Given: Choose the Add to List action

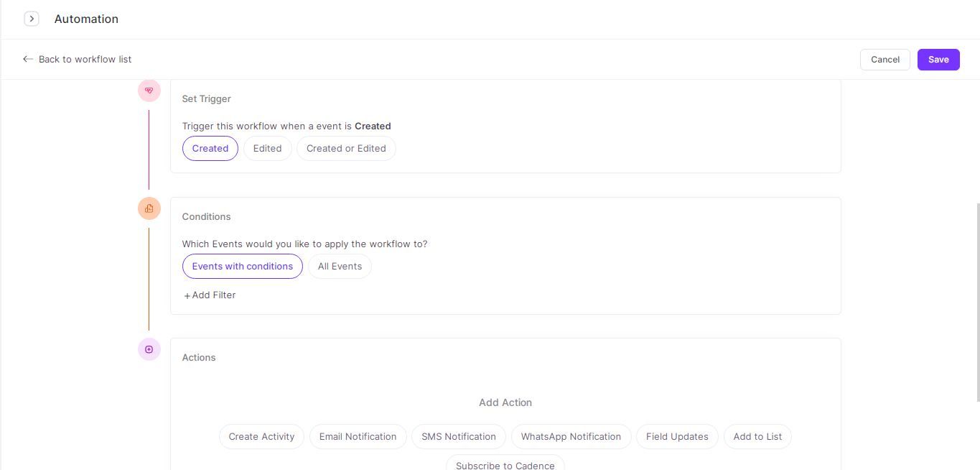Looking at the screenshot, I should pyautogui.click(x=757, y=436).
